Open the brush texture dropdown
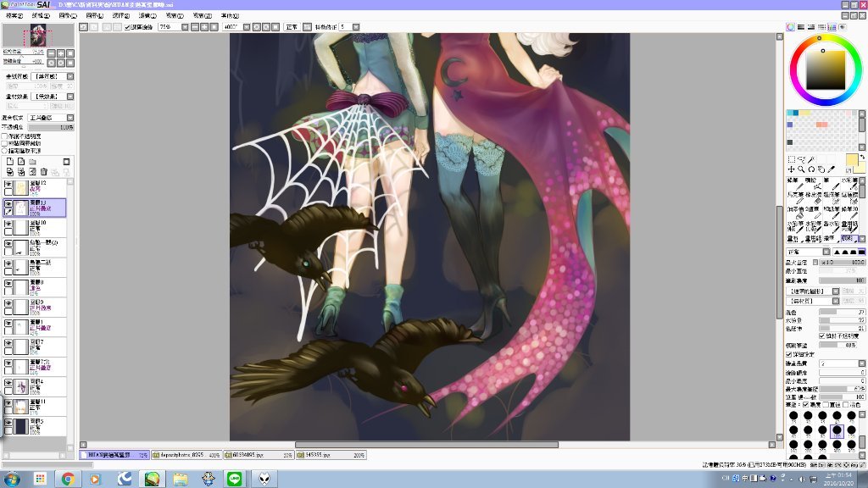The width and height of the screenshot is (868, 488). (836, 301)
